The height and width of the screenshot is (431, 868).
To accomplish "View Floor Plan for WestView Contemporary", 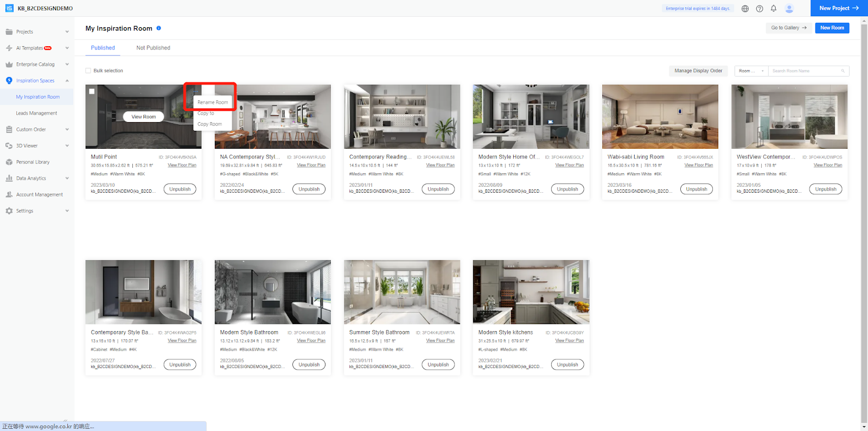I will tap(828, 165).
